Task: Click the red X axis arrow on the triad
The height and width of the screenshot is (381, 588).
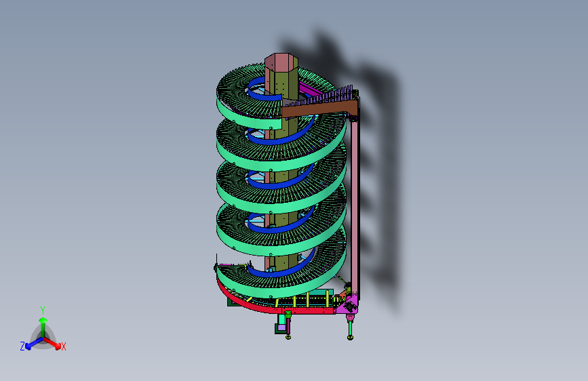Action: [x=53, y=344]
